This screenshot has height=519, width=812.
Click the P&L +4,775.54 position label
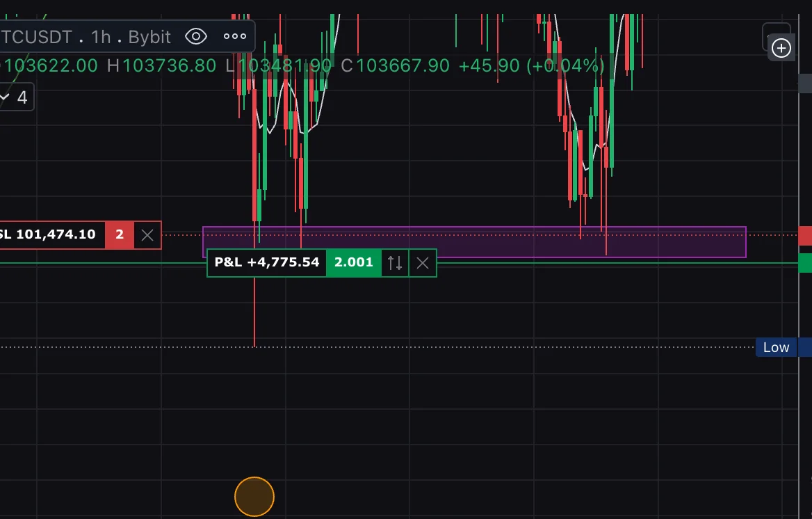[x=267, y=262]
